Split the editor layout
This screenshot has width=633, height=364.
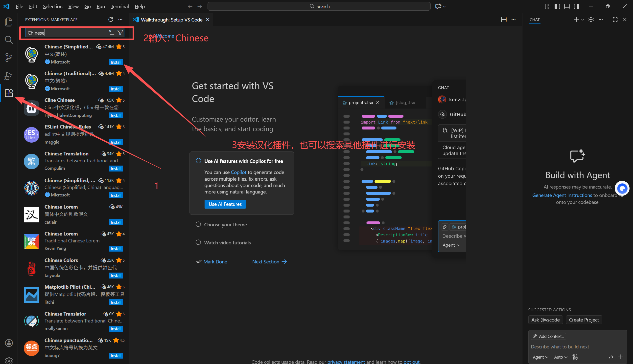[x=504, y=20]
